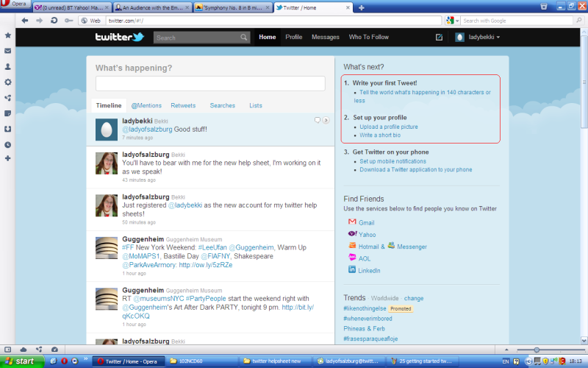
Task: Open the Unite share panel in the sidebar
Action: [x=7, y=98]
